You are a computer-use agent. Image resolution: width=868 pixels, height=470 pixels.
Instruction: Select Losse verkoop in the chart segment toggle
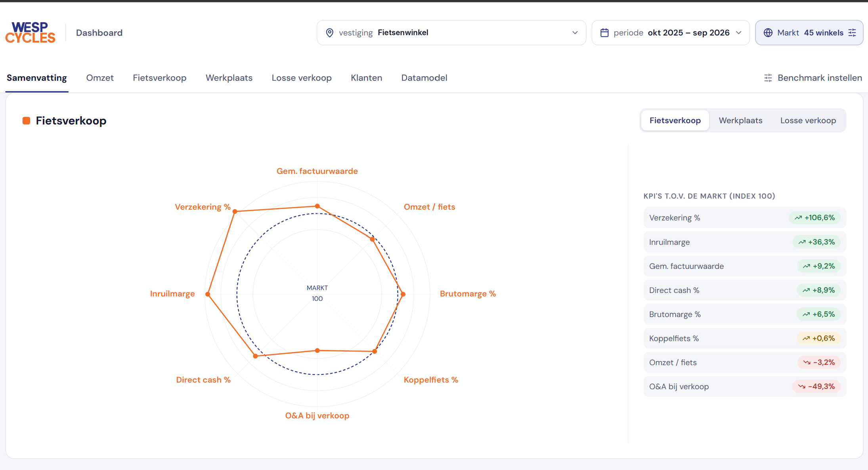click(x=808, y=120)
